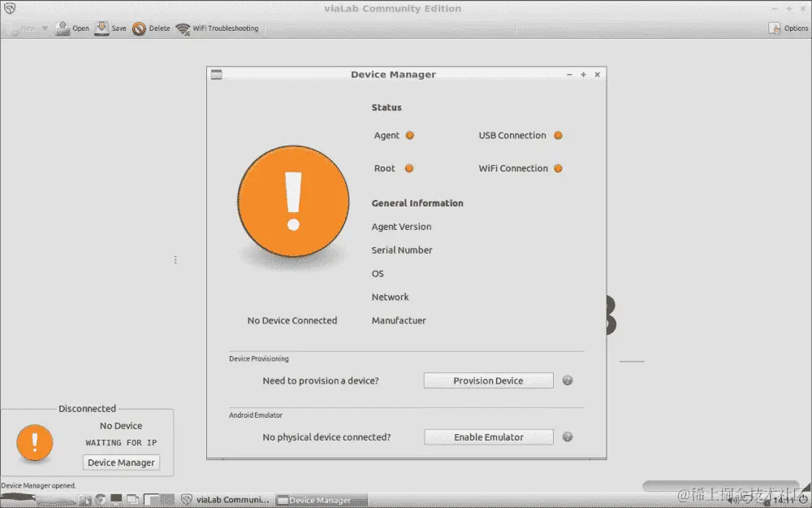Open help icon beside Provision Device

(568, 380)
